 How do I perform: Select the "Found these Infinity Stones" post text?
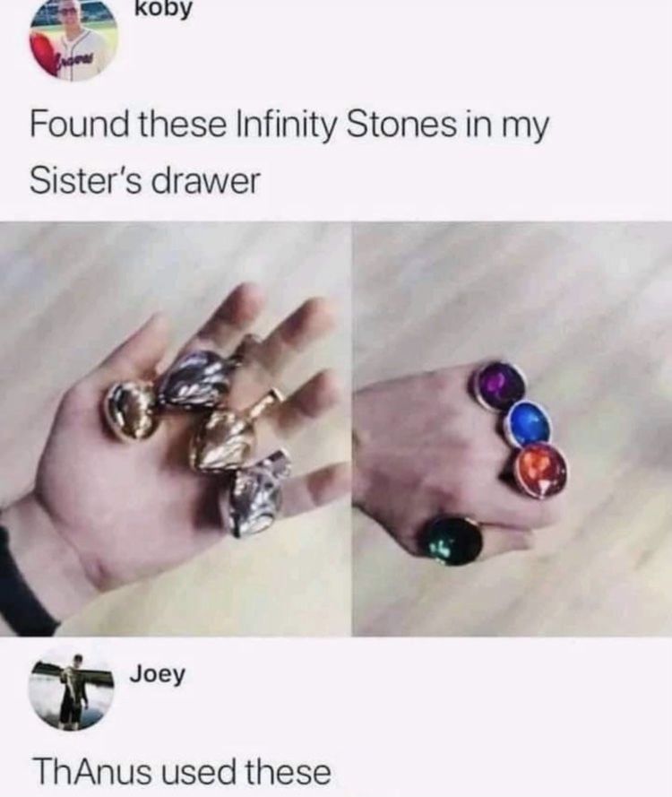click(x=289, y=153)
